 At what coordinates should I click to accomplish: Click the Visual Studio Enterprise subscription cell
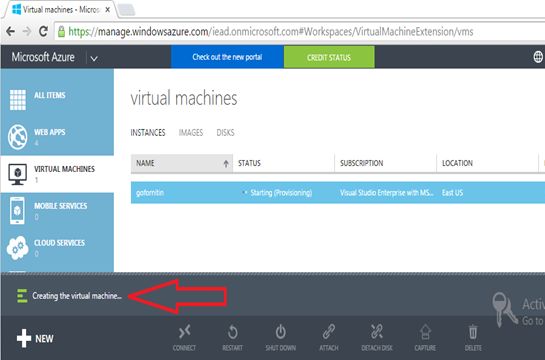pos(387,193)
